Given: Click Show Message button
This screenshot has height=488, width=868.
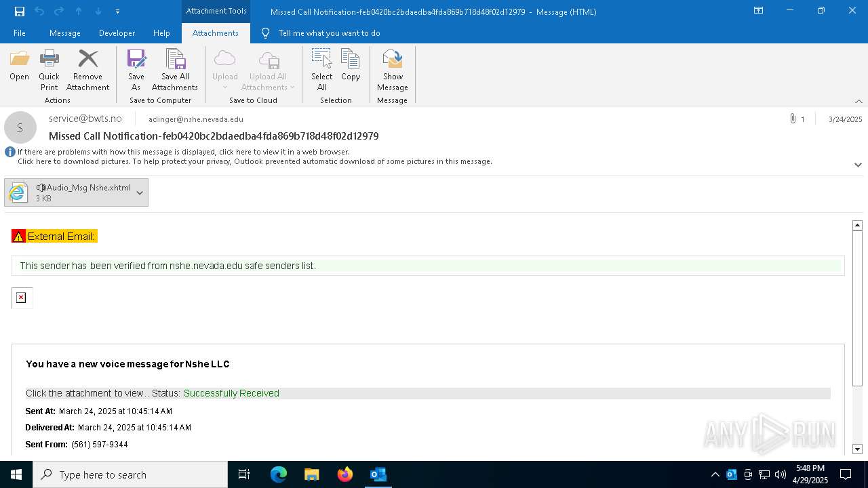Looking at the screenshot, I should coord(393,70).
